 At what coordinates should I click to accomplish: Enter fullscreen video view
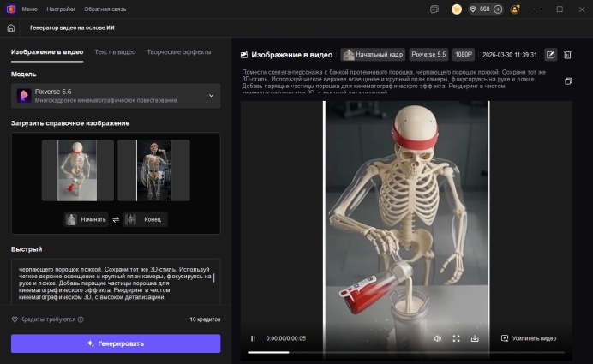pyautogui.click(x=457, y=338)
